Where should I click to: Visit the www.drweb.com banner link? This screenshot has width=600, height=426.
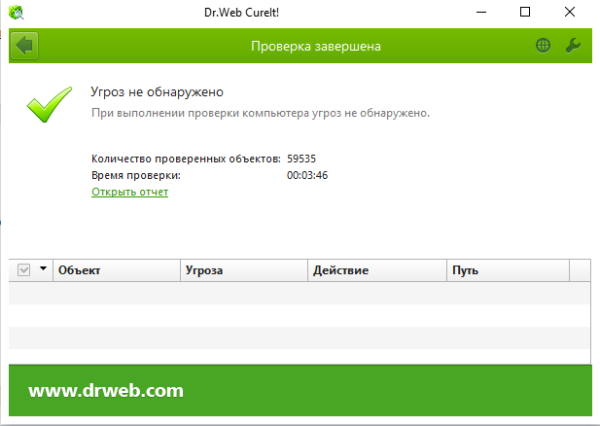pos(106,391)
